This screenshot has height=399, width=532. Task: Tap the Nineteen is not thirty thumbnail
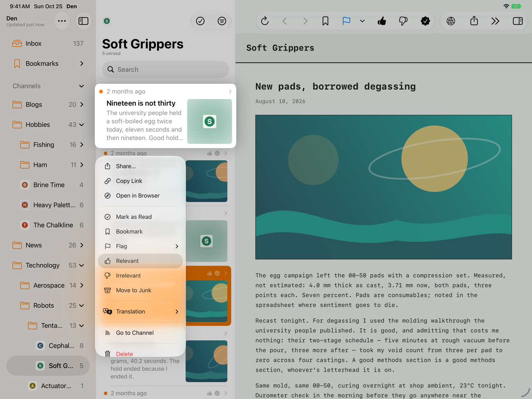click(210, 121)
